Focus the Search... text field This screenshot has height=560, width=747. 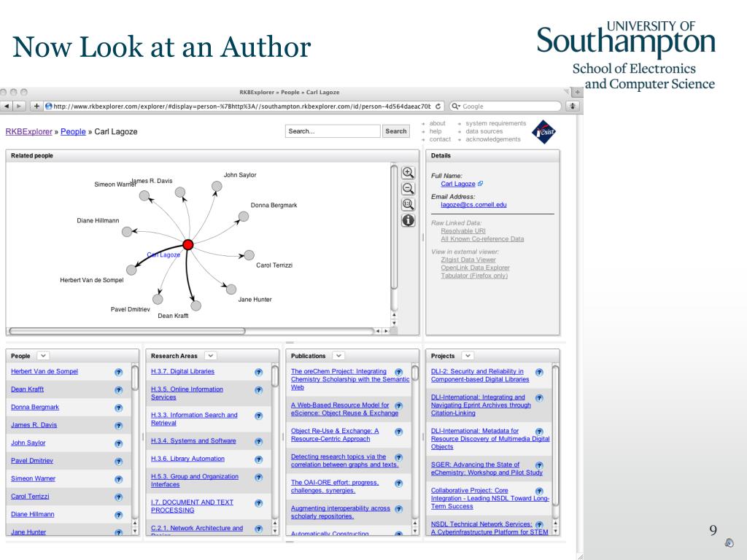tap(333, 131)
